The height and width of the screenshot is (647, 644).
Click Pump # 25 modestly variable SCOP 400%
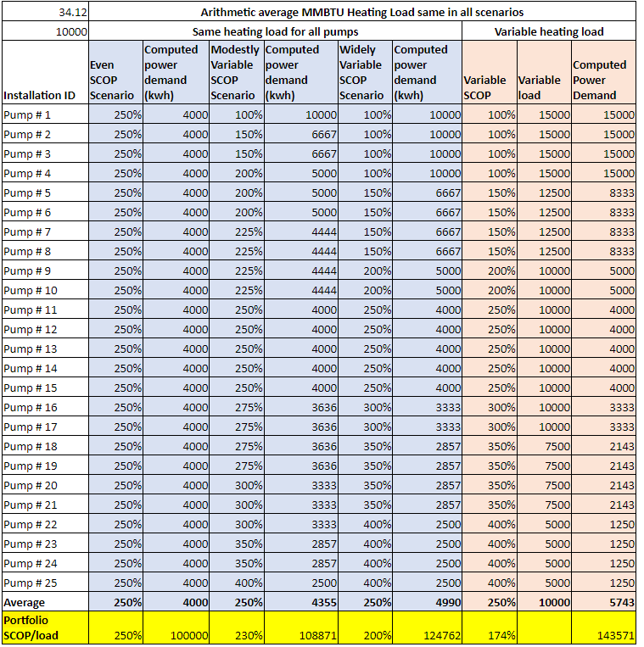pos(237,583)
